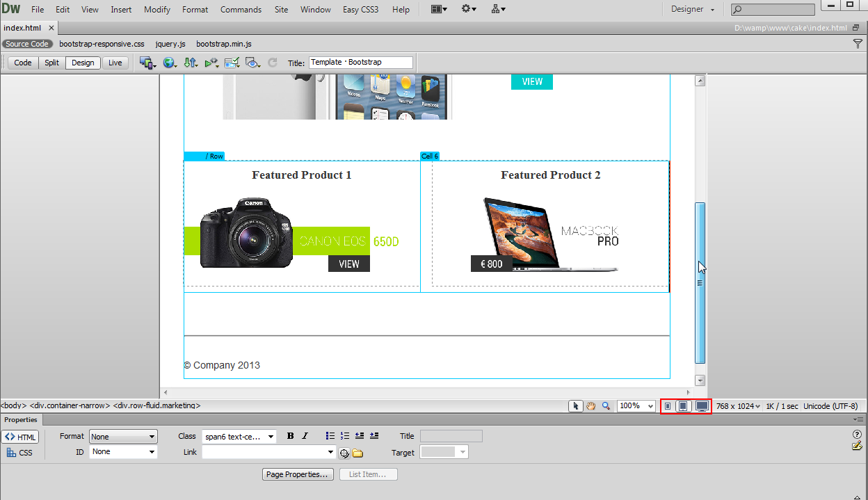The height and width of the screenshot is (500, 868).
Task: Click the search box in the menu bar
Action: click(x=773, y=10)
